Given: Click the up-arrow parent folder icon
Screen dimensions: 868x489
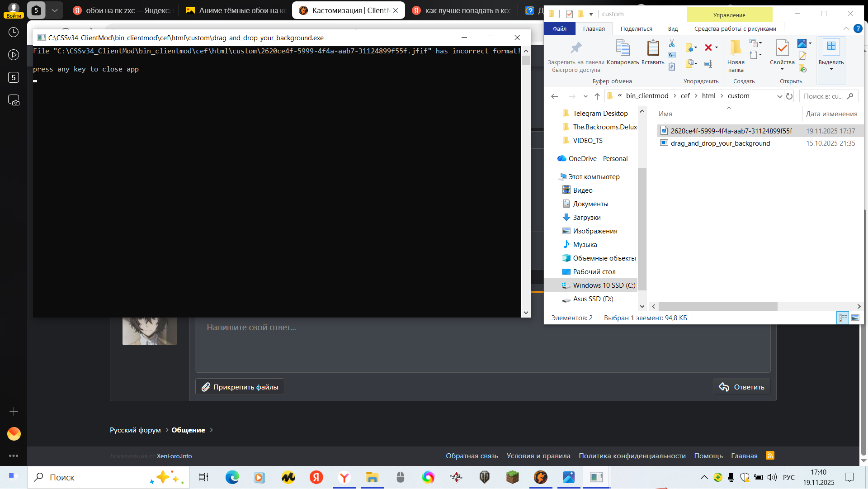Looking at the screenshot, I should tap(597, 96).
